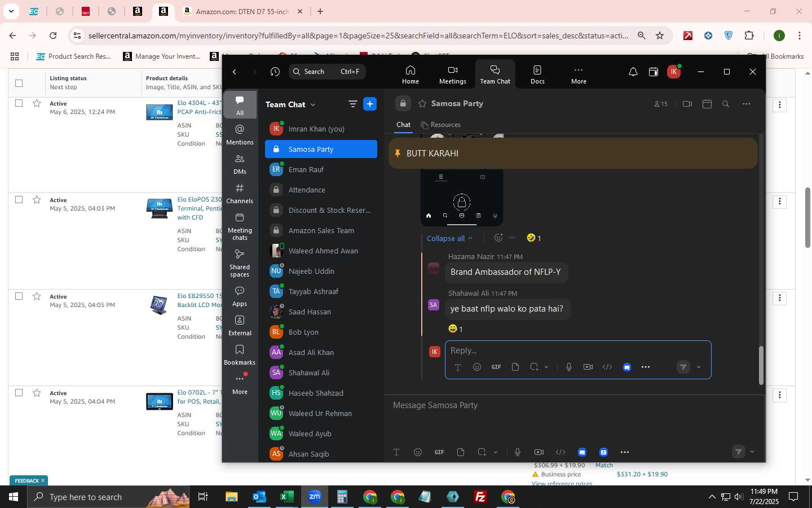Image resolution: width=812 pixels, height=508 pixels.
Task: Open the IK profile avatar menu
Action: 673,72
